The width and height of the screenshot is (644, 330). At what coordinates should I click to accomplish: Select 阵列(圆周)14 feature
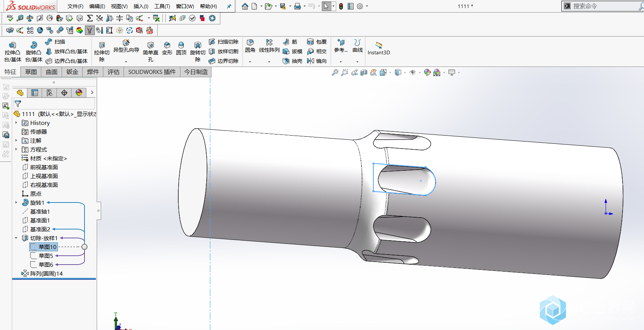[x=42, y=273]
